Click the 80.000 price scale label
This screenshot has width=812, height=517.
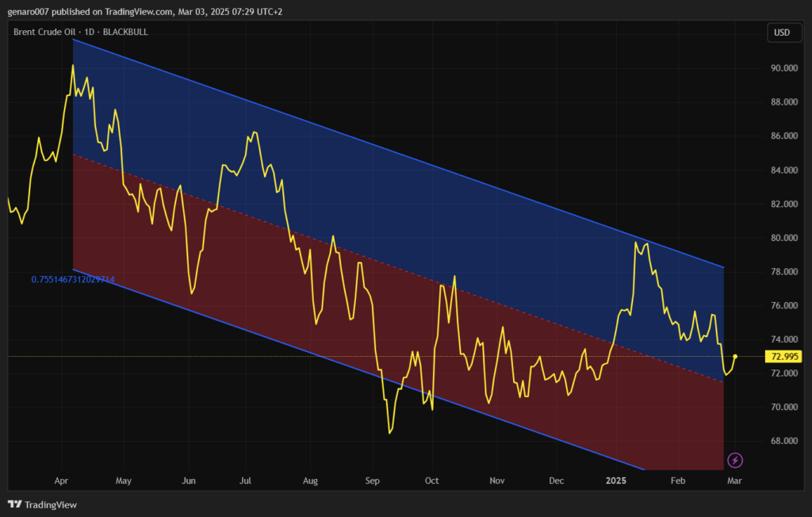point(783,238)
